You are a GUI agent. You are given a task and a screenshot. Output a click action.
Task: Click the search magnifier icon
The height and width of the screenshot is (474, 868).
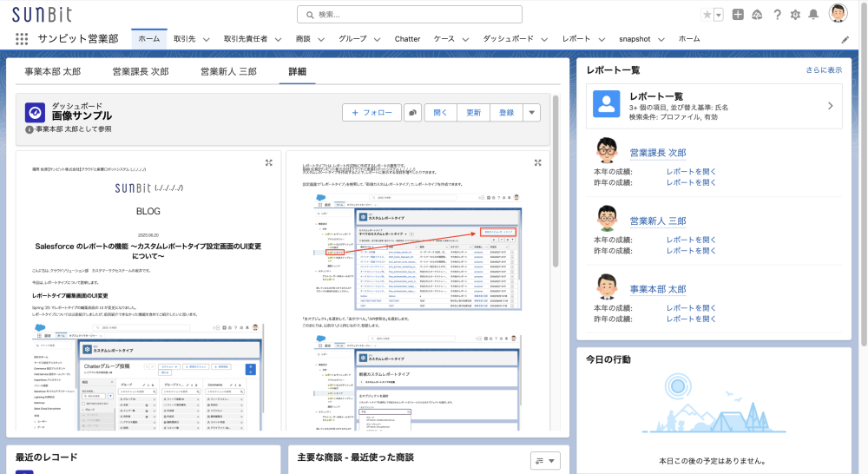pyautogui.click(x=310, y=15)
